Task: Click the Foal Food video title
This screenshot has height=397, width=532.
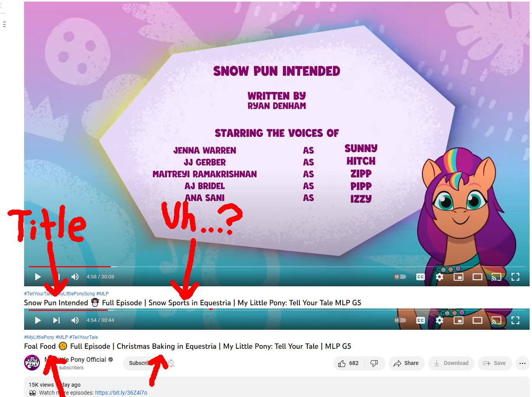Action: (188, 346)
